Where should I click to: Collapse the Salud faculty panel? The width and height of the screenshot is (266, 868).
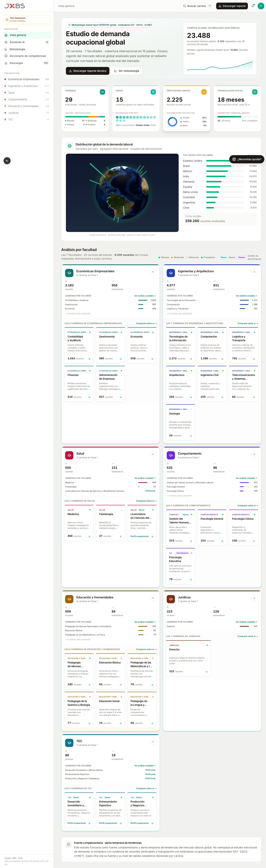tap(153, 454)
